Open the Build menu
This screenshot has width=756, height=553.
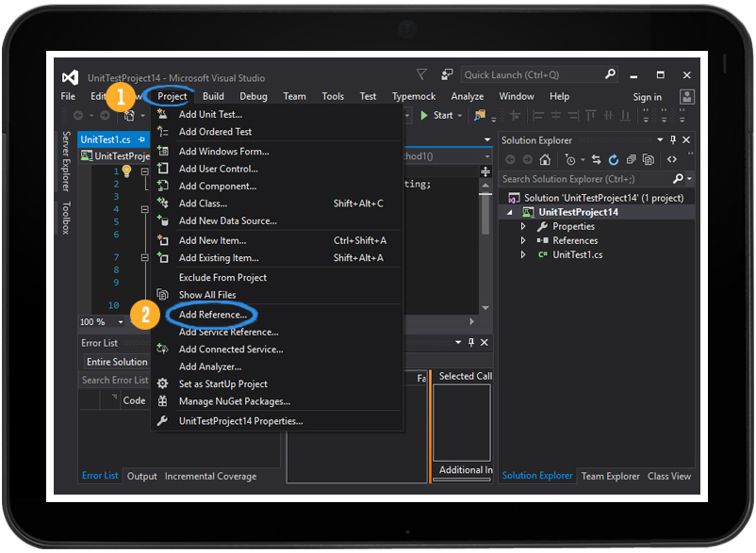[x=213, y=96]
